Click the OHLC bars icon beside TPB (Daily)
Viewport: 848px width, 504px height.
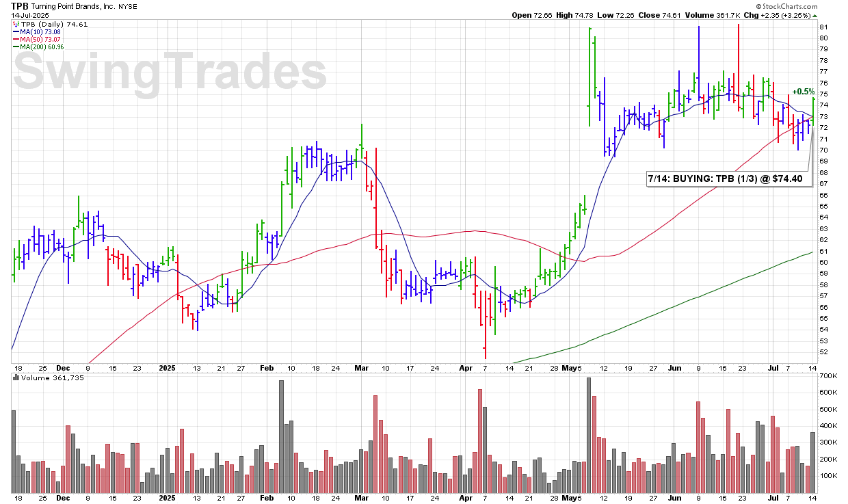point(15,24)
